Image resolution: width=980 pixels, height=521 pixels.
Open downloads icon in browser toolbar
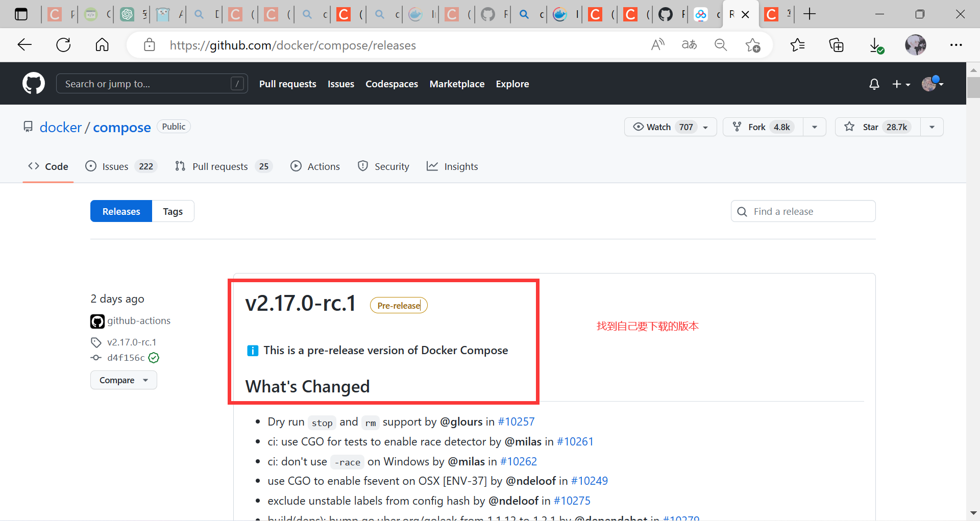coord(876,45)
